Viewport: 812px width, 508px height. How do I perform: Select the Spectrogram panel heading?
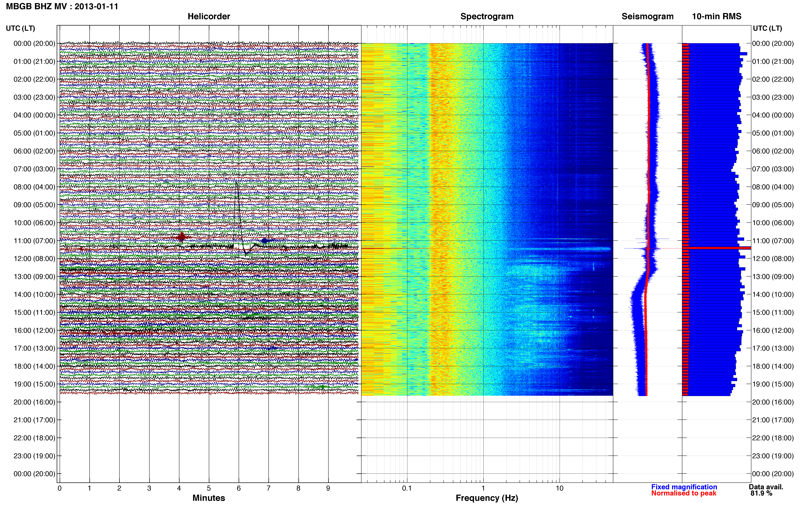(x=487, y=16)
